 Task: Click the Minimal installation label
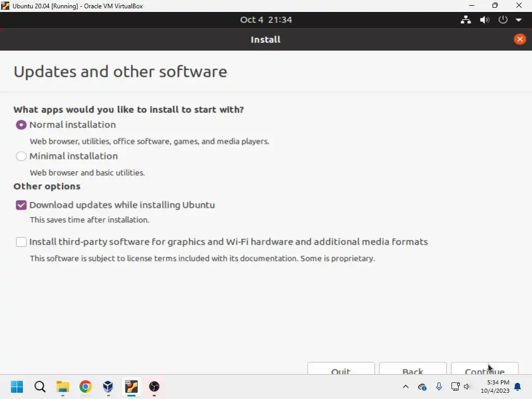click(74, 156)
